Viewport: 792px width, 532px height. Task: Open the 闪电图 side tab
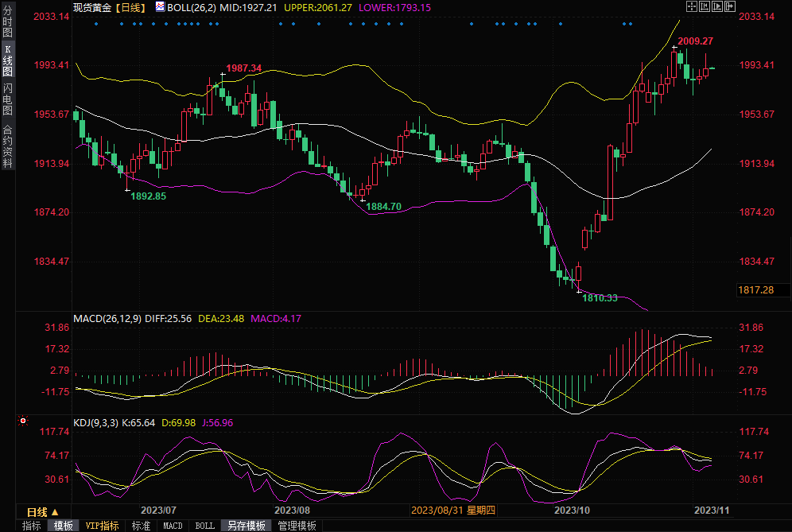[7, 100]
